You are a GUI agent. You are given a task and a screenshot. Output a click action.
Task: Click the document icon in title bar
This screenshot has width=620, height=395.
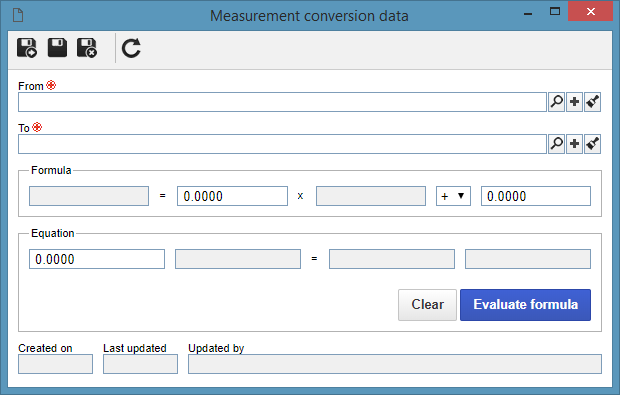[x=18, y=15]
